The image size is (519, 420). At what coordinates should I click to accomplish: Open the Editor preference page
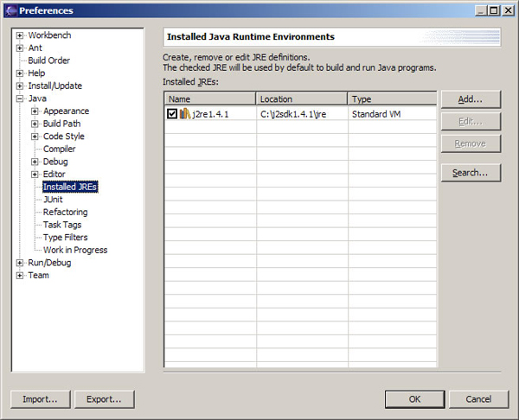point(54,174)
